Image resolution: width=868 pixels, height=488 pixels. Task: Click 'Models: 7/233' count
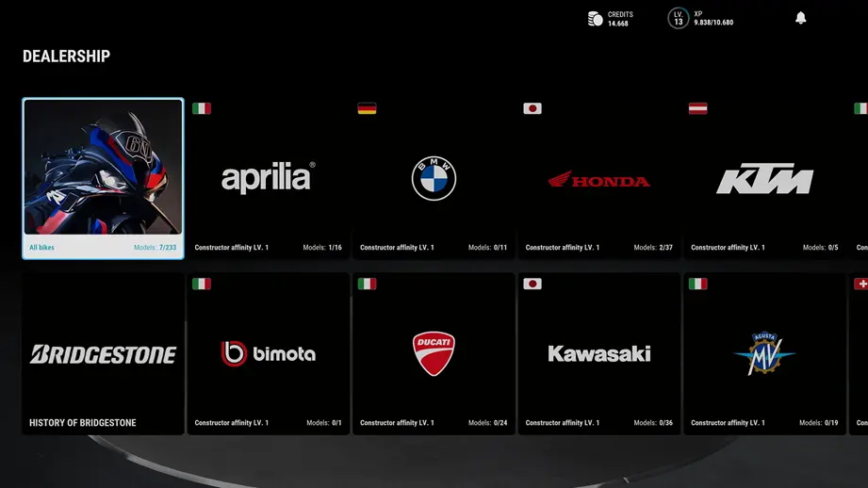click(155, 248)
